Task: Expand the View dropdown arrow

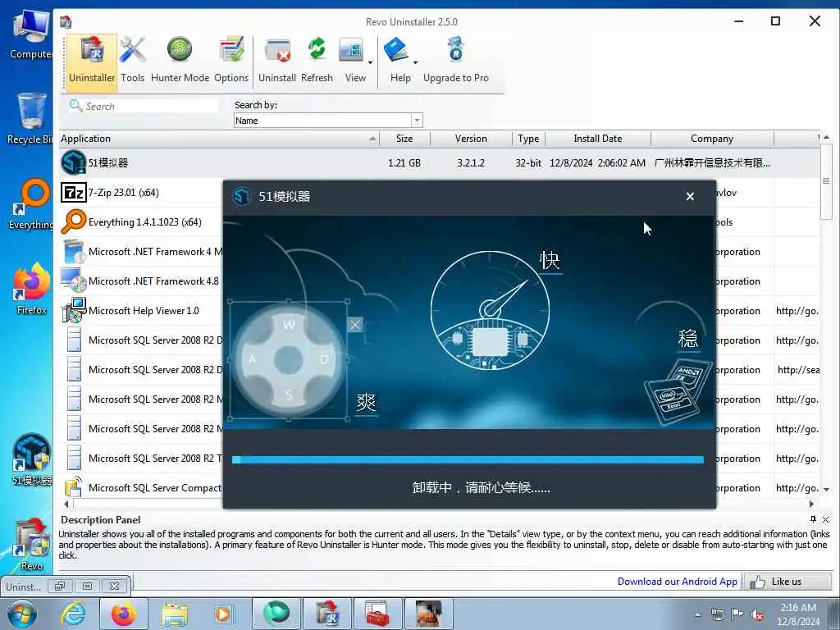Action: tap(370, 62)
